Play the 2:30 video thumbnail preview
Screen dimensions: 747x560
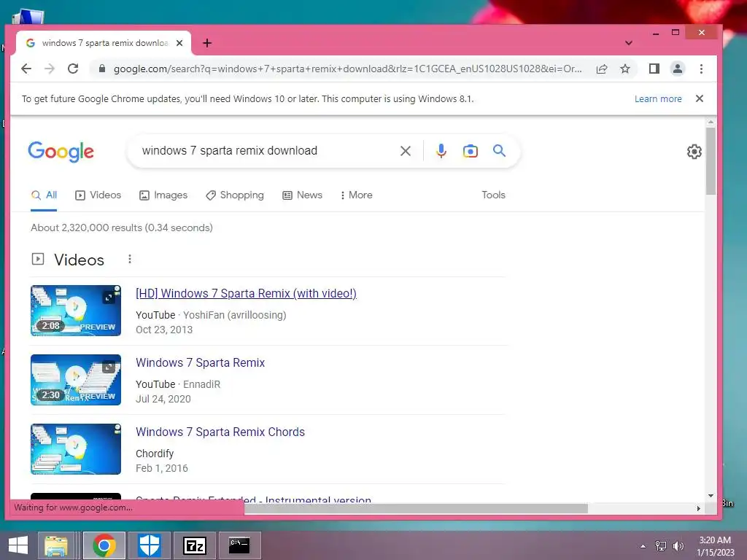click(x=76, y=379)
